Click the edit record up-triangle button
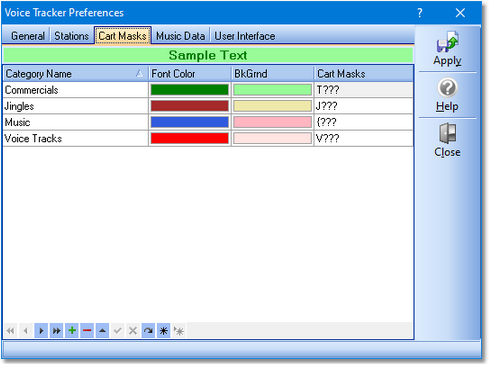The height and width of the screenshot is (366, 489). point(103,330)
